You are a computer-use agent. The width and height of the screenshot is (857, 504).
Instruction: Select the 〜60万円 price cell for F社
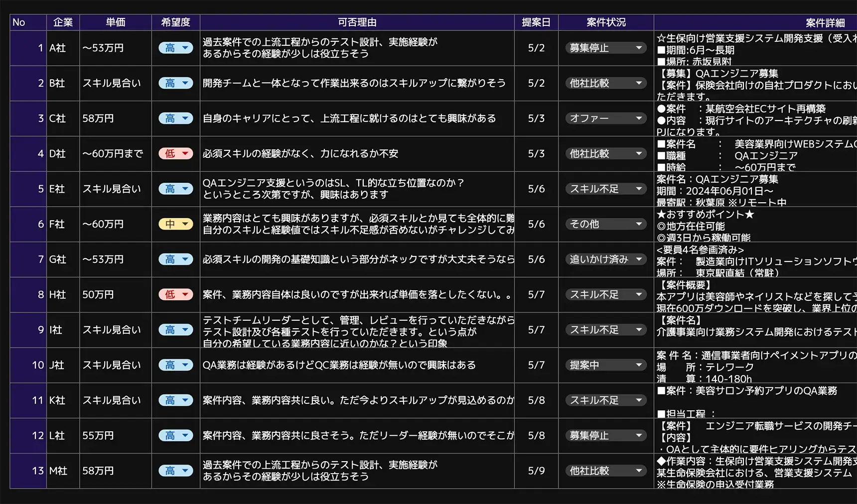(x=116, y=224)
